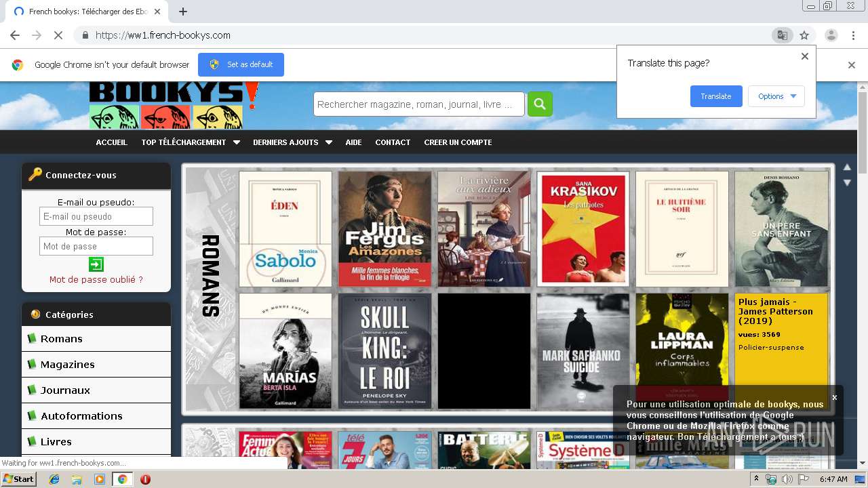Viewport: 868px width, 488px height.
Task: Click the red Opera-style taskbar icon
Action: coord(145,479)
